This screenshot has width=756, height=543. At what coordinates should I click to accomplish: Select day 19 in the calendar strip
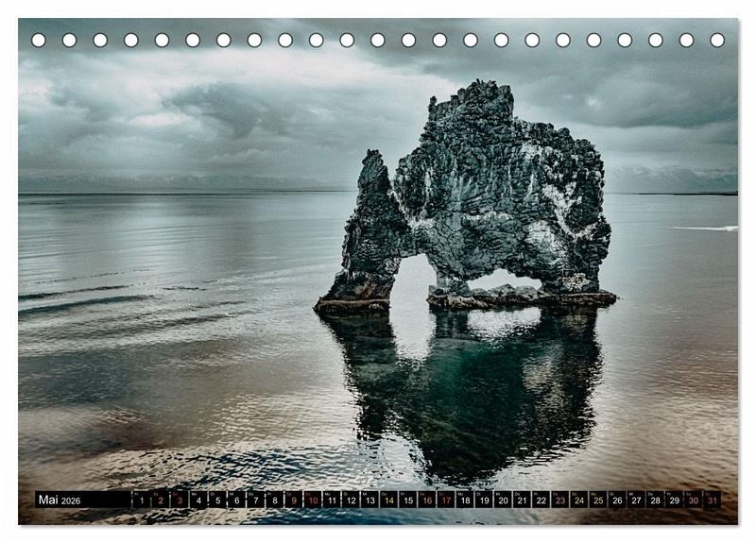point(484,500)
